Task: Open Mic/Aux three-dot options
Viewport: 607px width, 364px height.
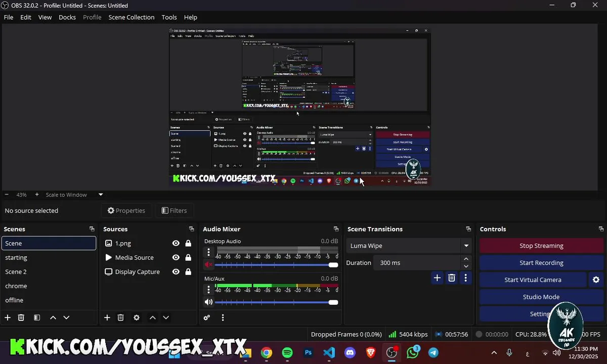Action: pyautogui.click(x=208, y=289)
